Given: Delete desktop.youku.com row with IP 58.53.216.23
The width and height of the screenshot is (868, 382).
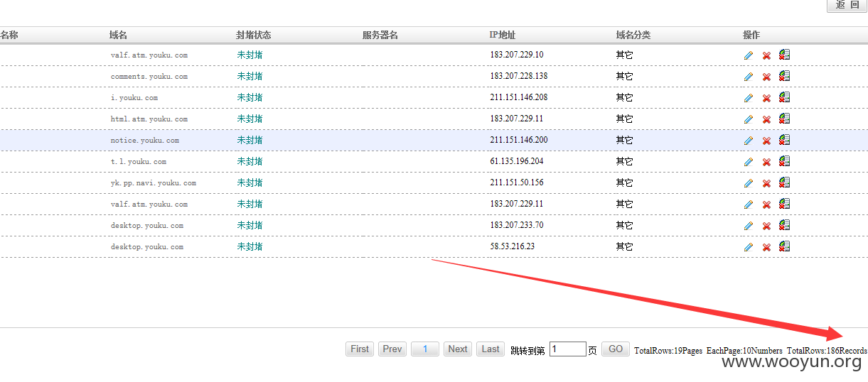Looking at the screenshot, I should (766, 247).
